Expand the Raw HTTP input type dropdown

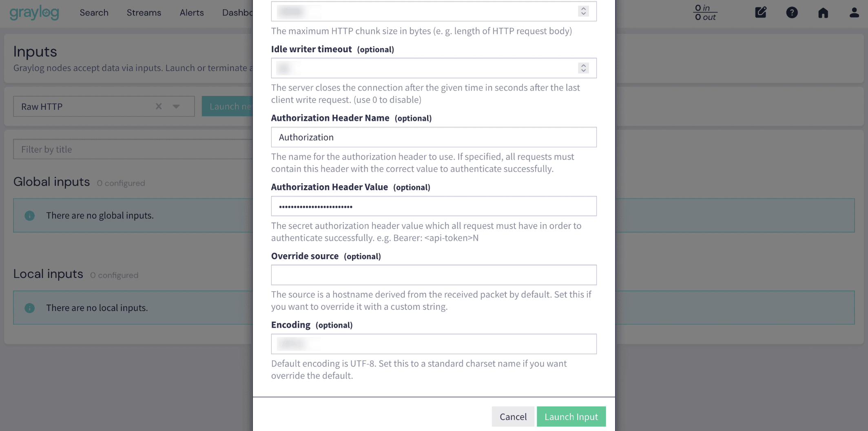pyautogui.click(x=176, y=107)
